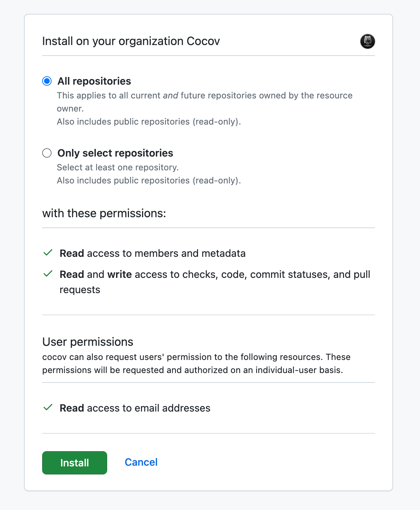
Task: Click the Cocov organization avatar icon
Action: pyautogui.click(x=367, y=41)
